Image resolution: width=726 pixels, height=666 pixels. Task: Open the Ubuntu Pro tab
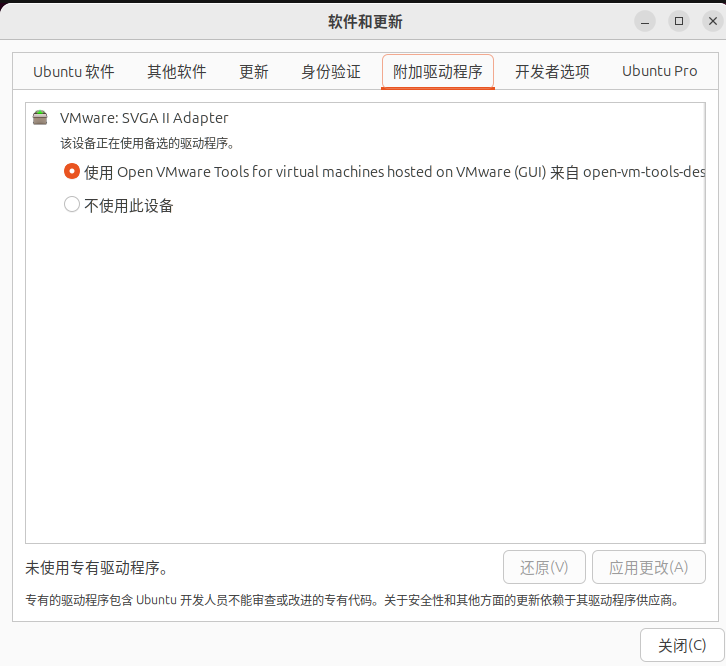click(x=660, y=72)
